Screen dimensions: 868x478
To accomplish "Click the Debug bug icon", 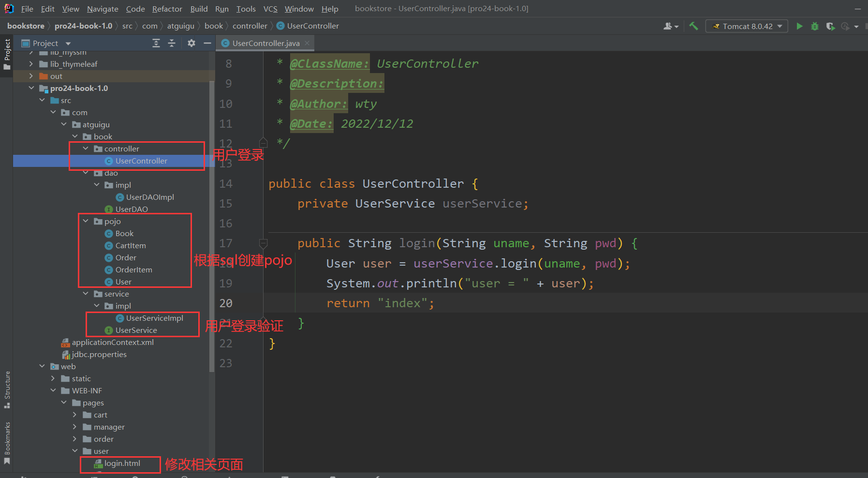I will pos(815,26).
